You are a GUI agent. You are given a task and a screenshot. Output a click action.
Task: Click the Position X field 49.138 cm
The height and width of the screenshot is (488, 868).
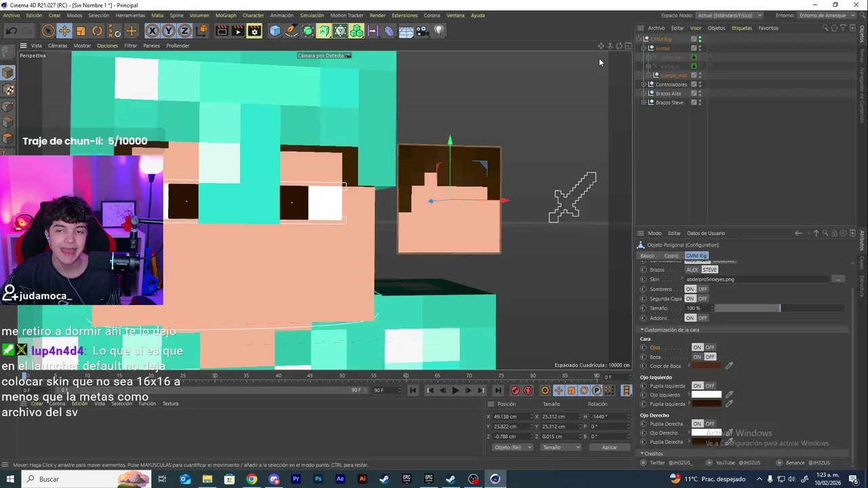(513, 417)
